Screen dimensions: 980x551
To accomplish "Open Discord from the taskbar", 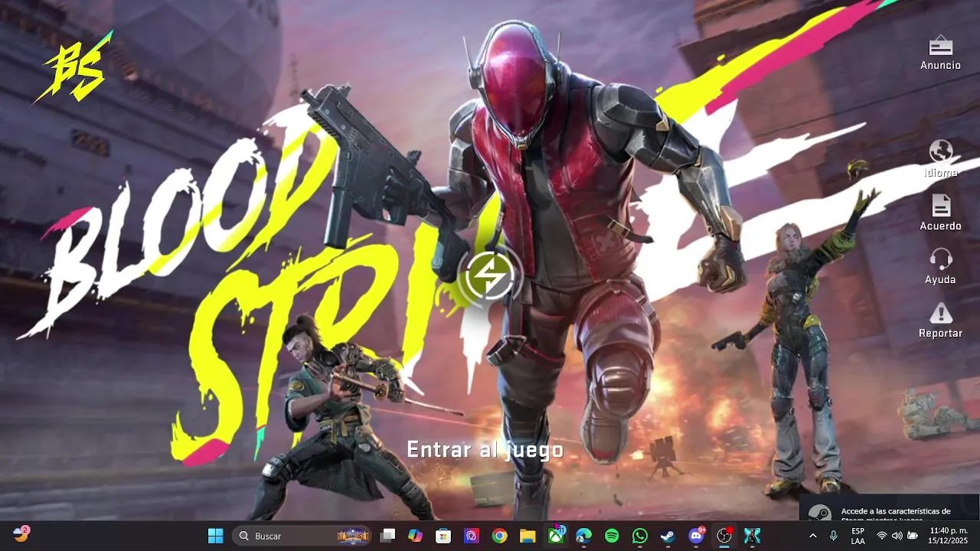I will point(696,536).
